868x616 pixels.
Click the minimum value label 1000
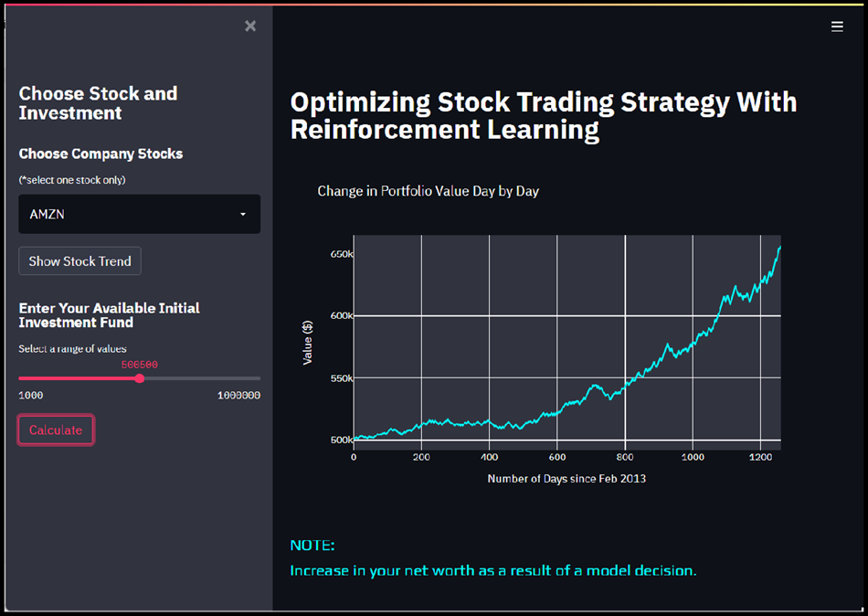pyautogui.click(x=30, y=395)
